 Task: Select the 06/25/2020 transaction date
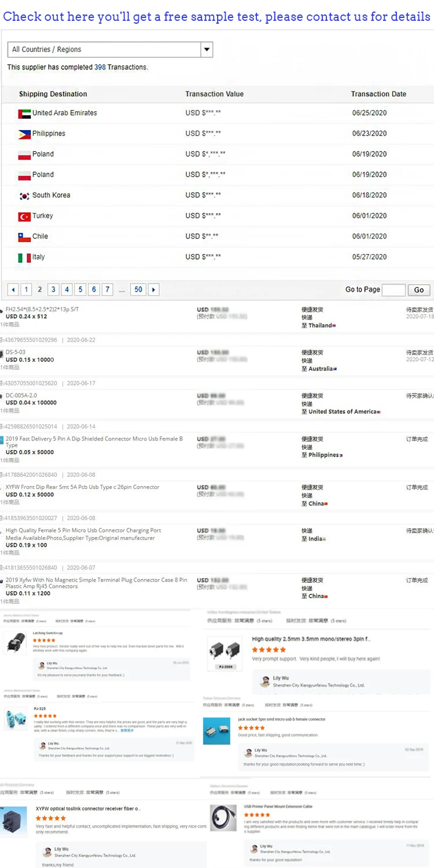[x=369, y=113]
